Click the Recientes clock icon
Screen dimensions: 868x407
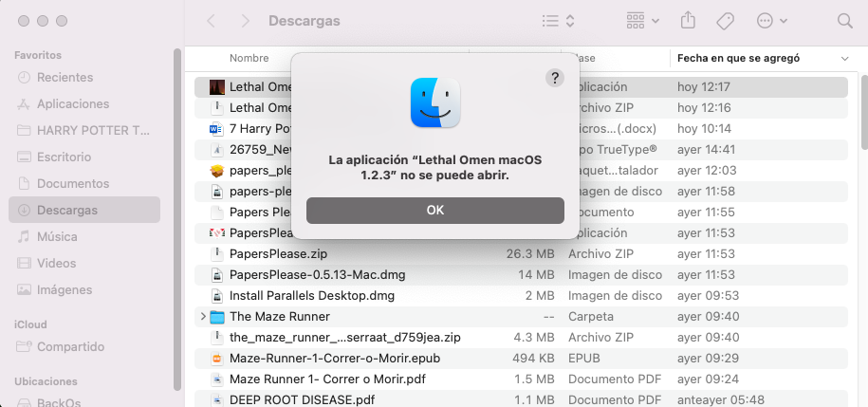[24, 78]
